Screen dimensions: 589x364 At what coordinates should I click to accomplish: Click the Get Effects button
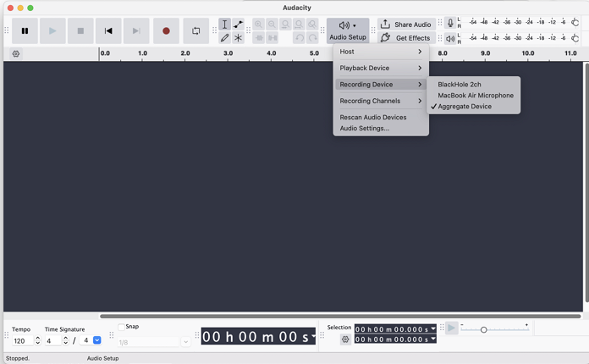tap(406, 37)
